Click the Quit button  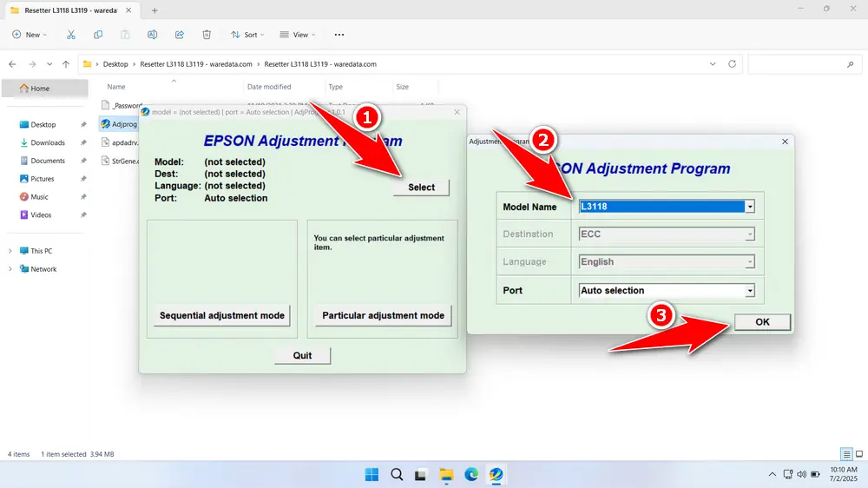pyautogui.click(x=302, y=356)
